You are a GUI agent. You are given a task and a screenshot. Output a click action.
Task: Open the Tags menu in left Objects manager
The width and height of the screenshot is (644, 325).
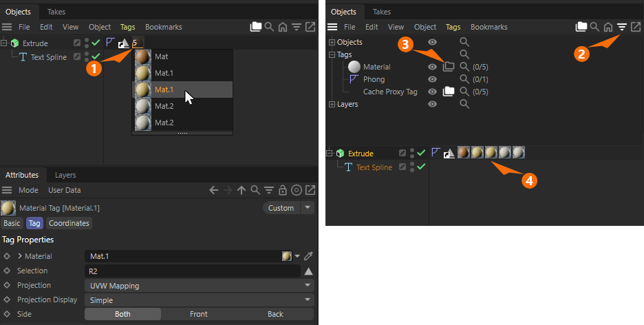[x=128, y=27]
